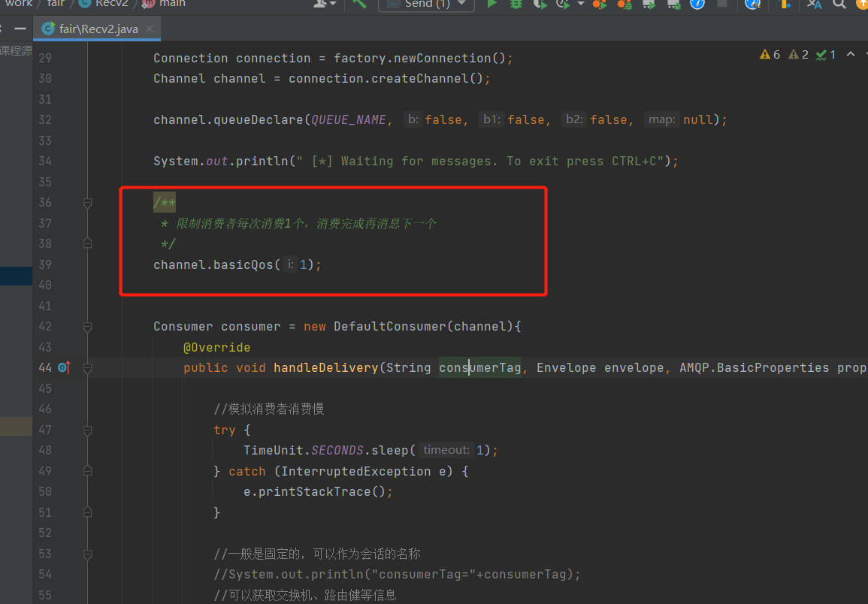
Task: Click the override gutter icon on line 44
Action: [64, 367]
